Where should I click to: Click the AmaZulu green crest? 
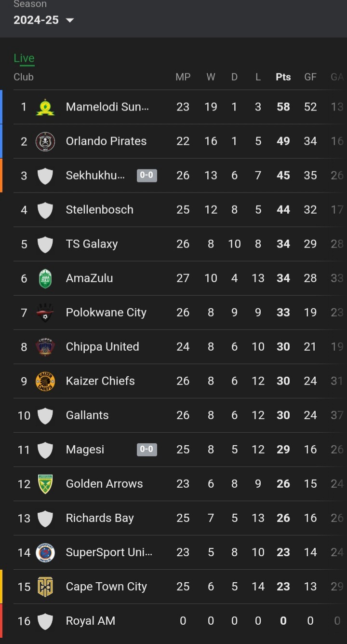(45, 278)
